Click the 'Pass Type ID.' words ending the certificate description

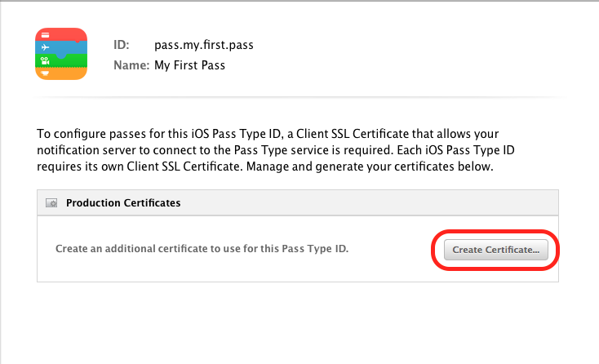(315, 249)
